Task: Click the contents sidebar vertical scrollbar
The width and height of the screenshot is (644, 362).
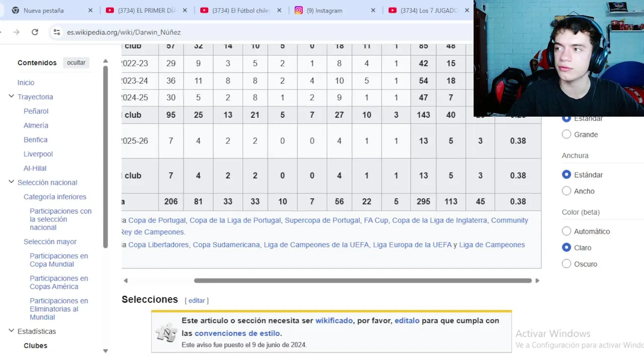Action: [106, 157]
